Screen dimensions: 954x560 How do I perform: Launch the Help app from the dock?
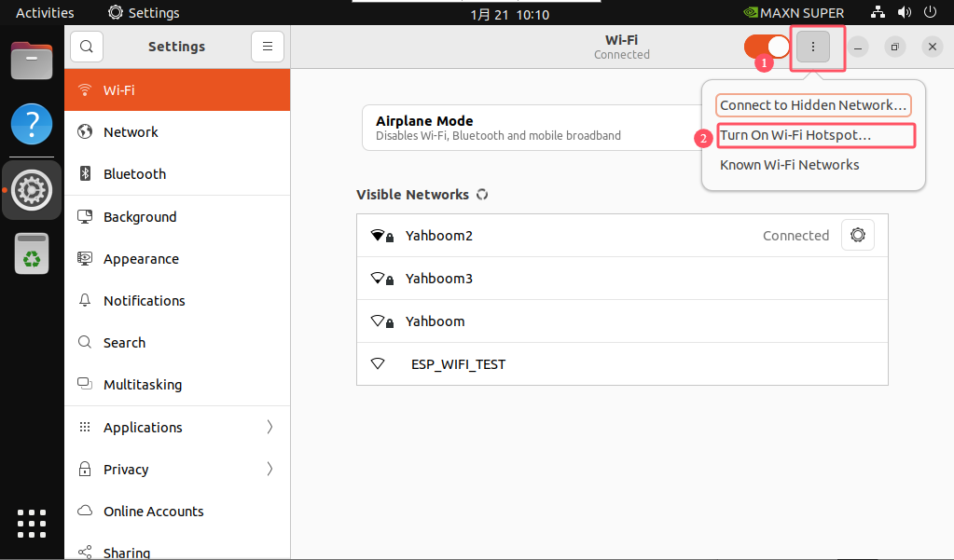pyautogui.click(x=32, y=124)
